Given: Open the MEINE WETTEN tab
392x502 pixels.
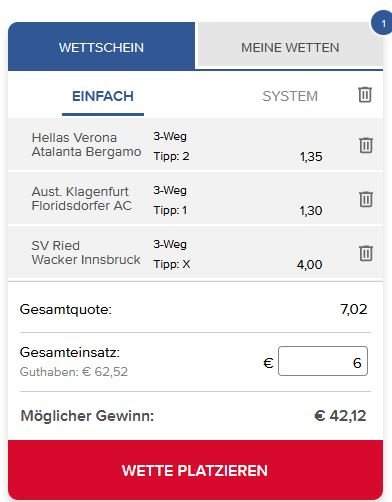Looking at the screenshot, I should point(290,46).
